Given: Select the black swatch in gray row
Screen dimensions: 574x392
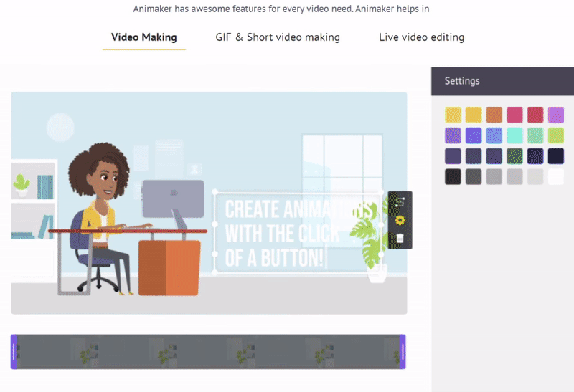Looking at the screenshot, I should click(453, 176).
